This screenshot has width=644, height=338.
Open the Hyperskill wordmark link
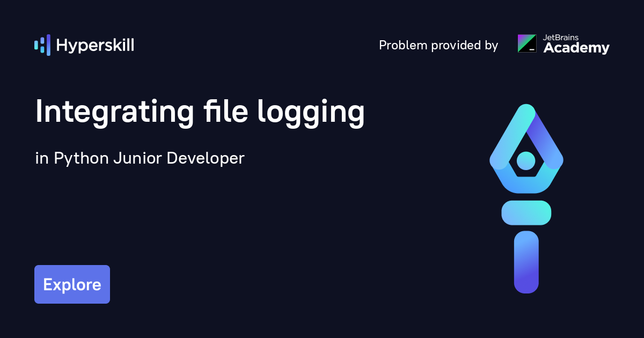[95, 46]
